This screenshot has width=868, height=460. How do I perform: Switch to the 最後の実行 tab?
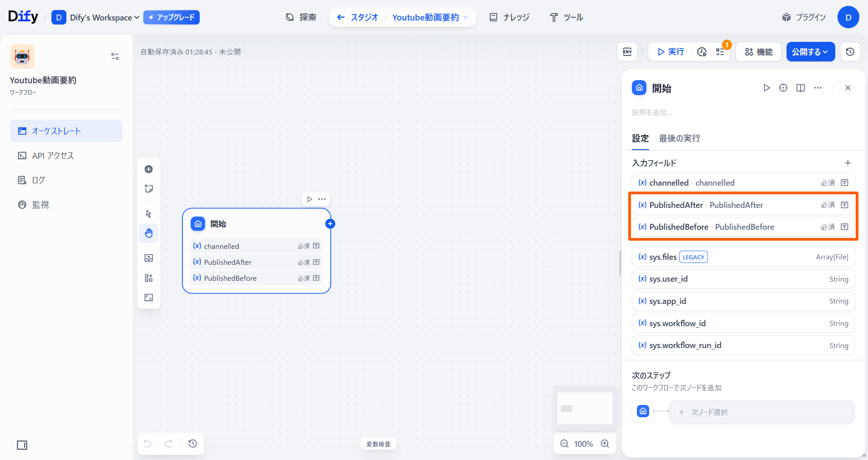click(x=679, y=138)
